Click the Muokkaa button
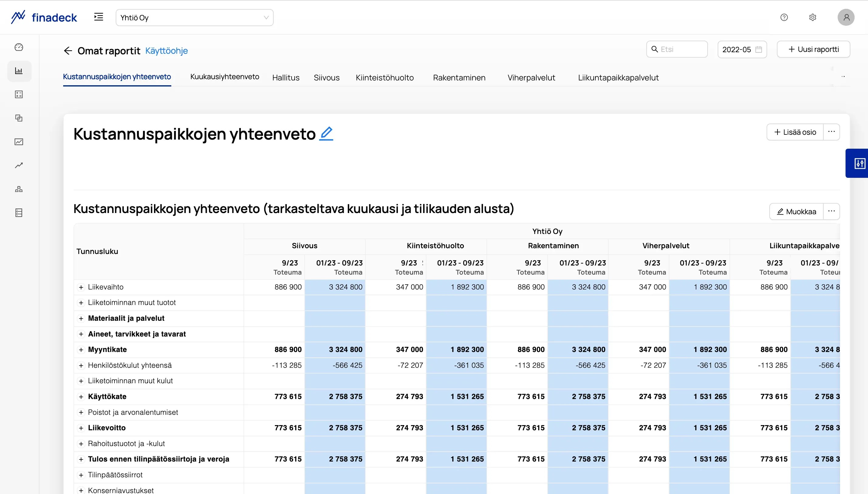Screen dimensions: 868x494 click(796, 212)
